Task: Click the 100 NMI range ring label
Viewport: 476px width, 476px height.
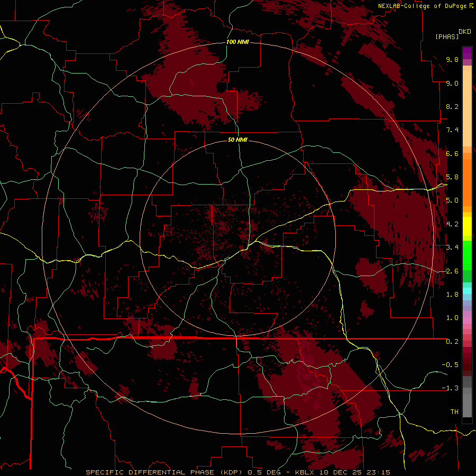Action: coord(237,42)
